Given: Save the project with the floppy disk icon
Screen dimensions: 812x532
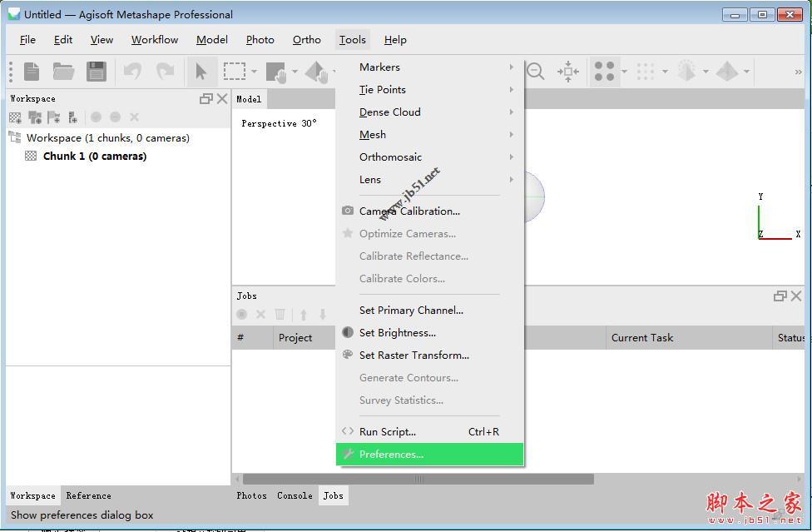Looking at the screenshot, I should pos(97,72).
